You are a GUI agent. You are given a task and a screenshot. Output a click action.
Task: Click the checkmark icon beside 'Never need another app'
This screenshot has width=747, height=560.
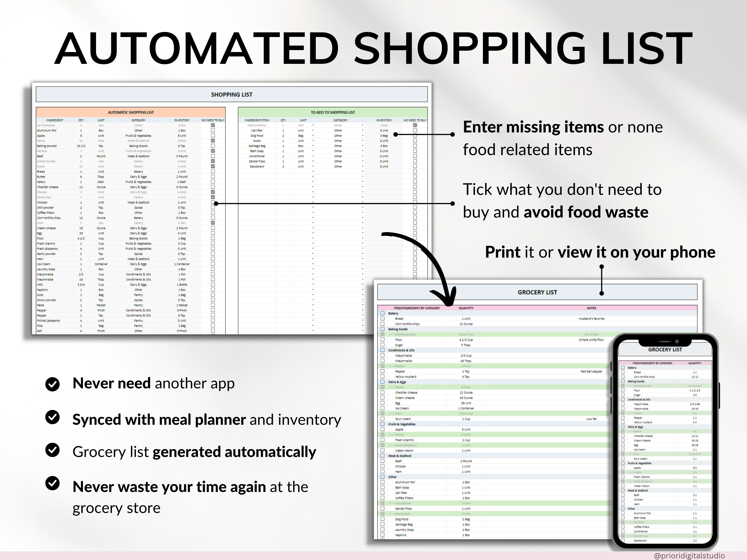pyautogui.click(x=52, y=384)
